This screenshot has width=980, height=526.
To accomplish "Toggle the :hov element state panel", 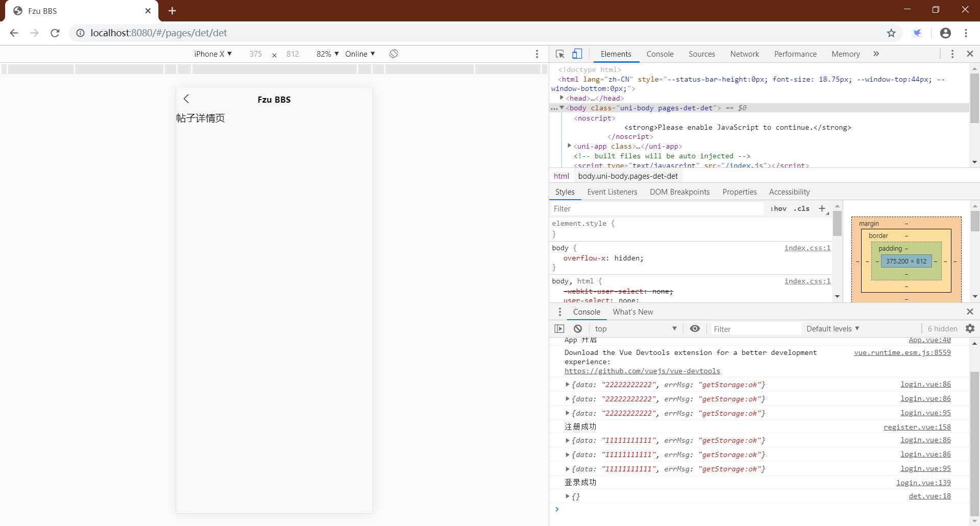I will [778, 208].
